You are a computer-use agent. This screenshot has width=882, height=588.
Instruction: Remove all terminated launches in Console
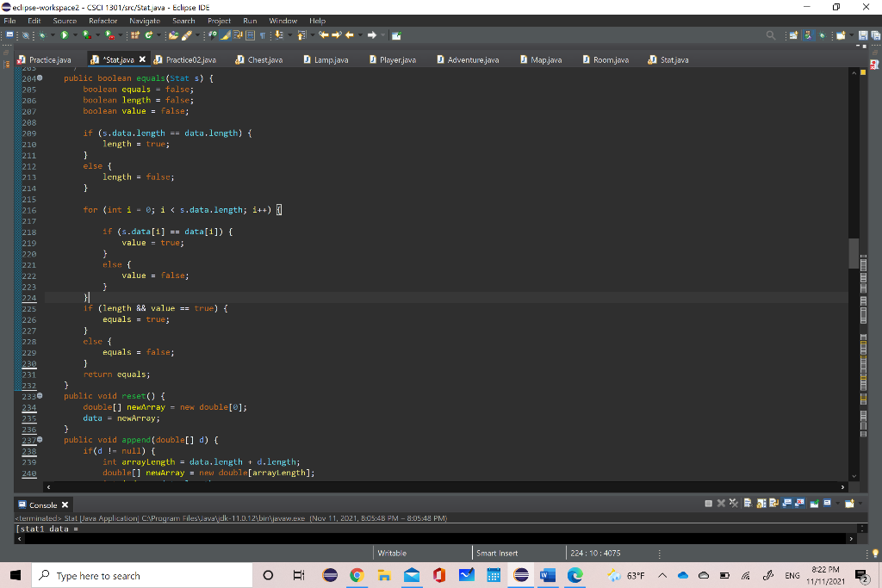click(x=734, y=503)
